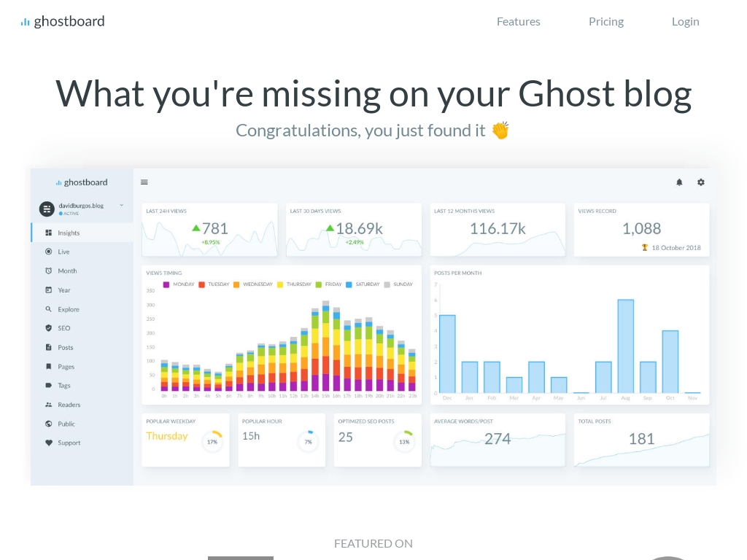Click the Explore magnifier icon
The image size is (747, 560).
click(x=49, y=308)
